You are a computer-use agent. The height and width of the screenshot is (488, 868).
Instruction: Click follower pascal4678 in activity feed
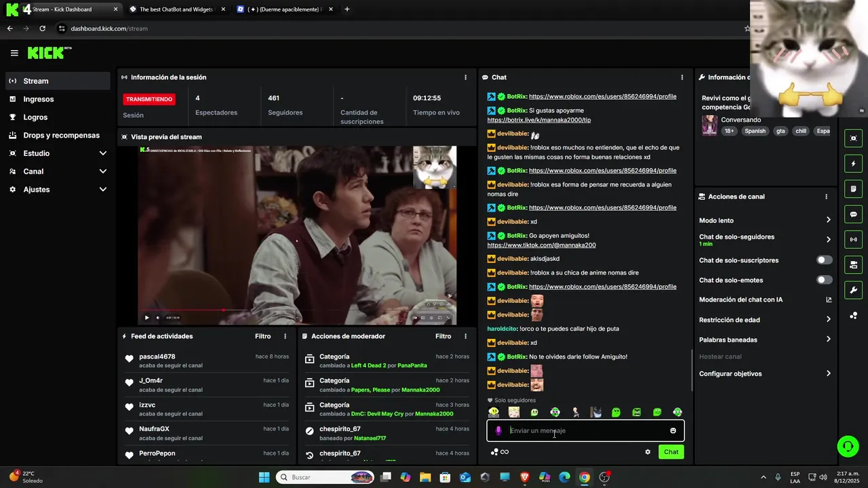click(157, 357)
